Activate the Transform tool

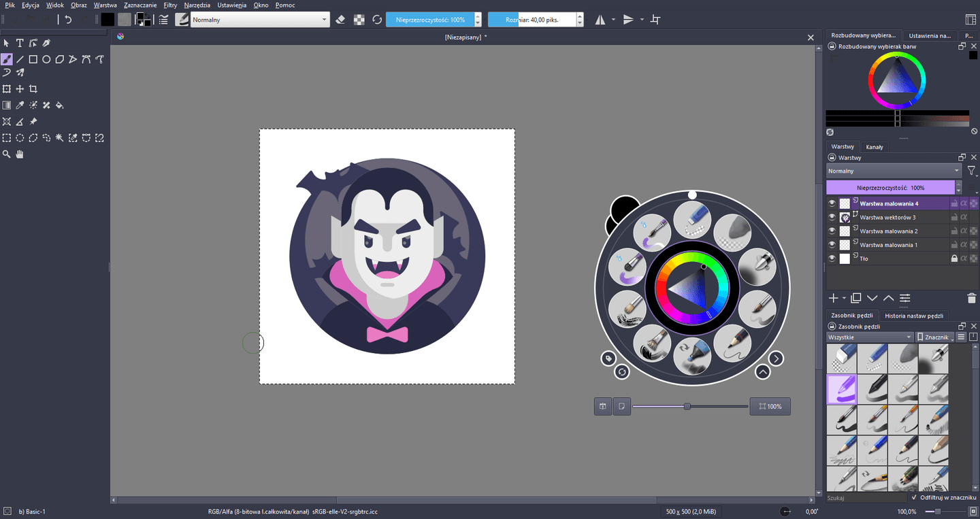point(7,88)
